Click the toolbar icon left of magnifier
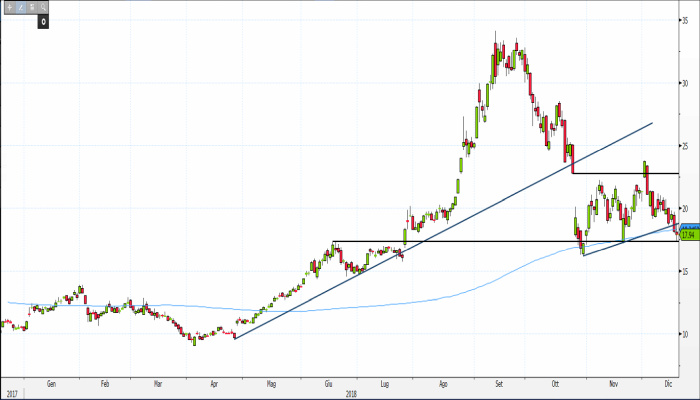 pos(31,8)
